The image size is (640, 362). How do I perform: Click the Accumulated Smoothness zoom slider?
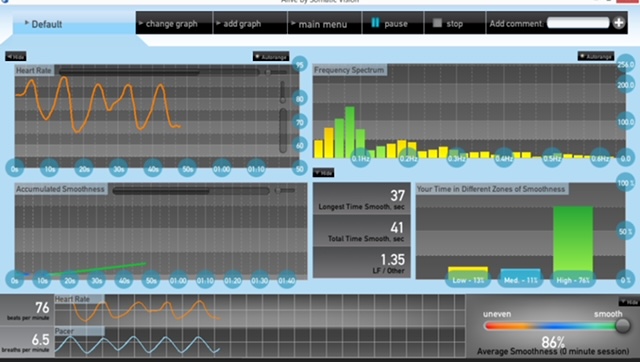tap(284, 190)
